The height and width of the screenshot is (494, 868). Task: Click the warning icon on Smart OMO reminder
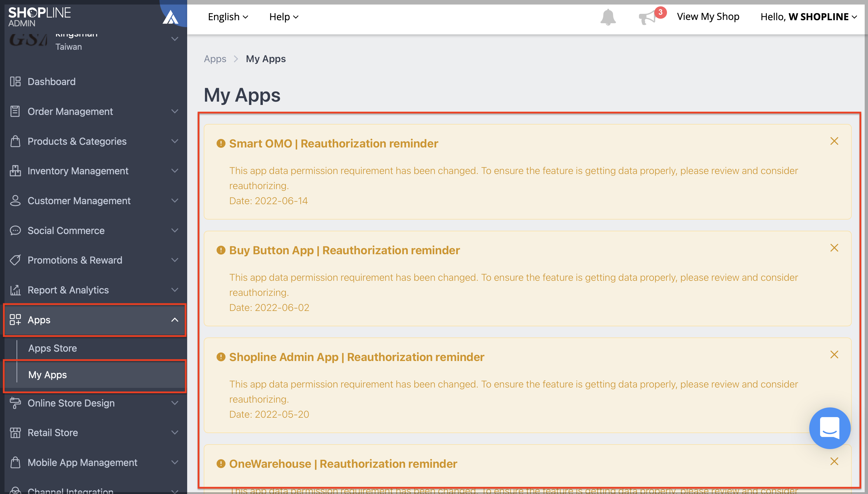pos(221,144)
